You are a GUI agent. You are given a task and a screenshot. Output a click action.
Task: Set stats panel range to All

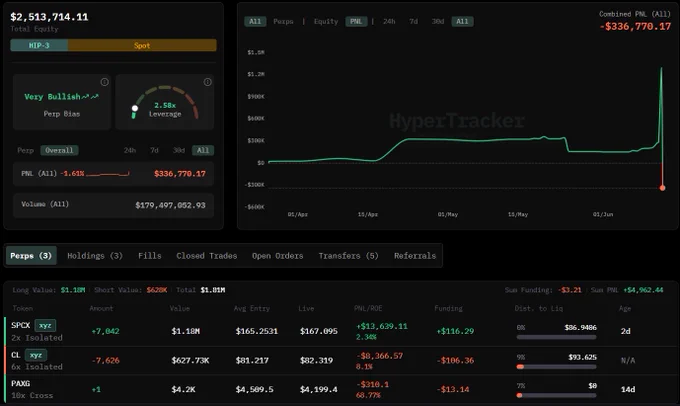pyautogui.click(x=203, y=151)
